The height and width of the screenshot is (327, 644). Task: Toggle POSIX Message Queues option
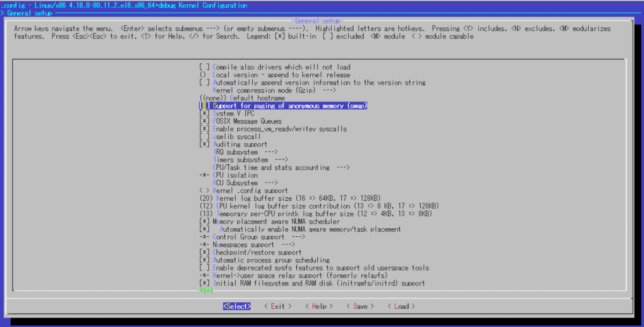204,121
